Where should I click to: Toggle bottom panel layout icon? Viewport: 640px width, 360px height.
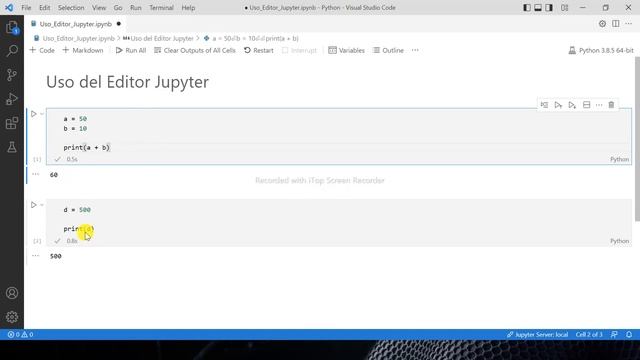point(538,7)
